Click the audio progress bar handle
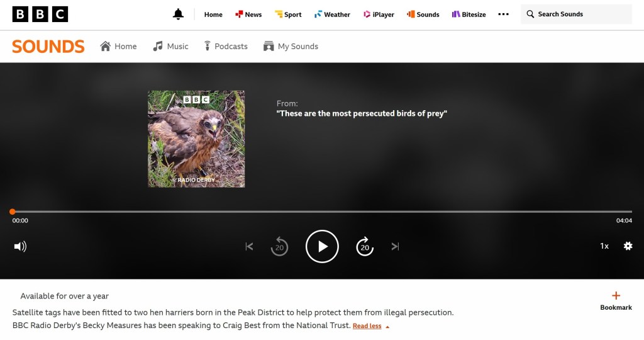 [x=13, y=212]
